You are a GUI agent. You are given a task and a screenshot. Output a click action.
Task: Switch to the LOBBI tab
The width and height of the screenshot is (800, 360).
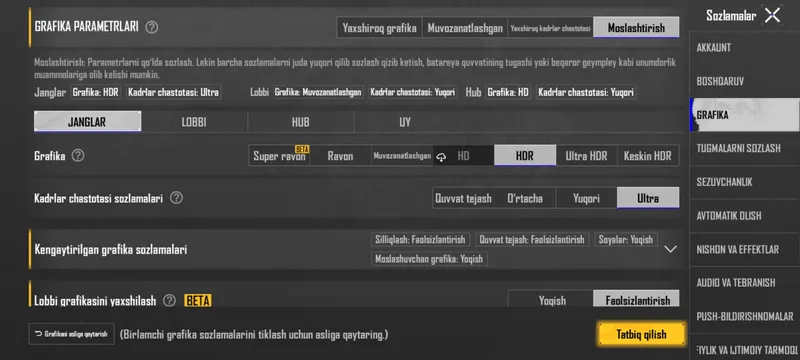pyautogui.click(x=194, y=122)
